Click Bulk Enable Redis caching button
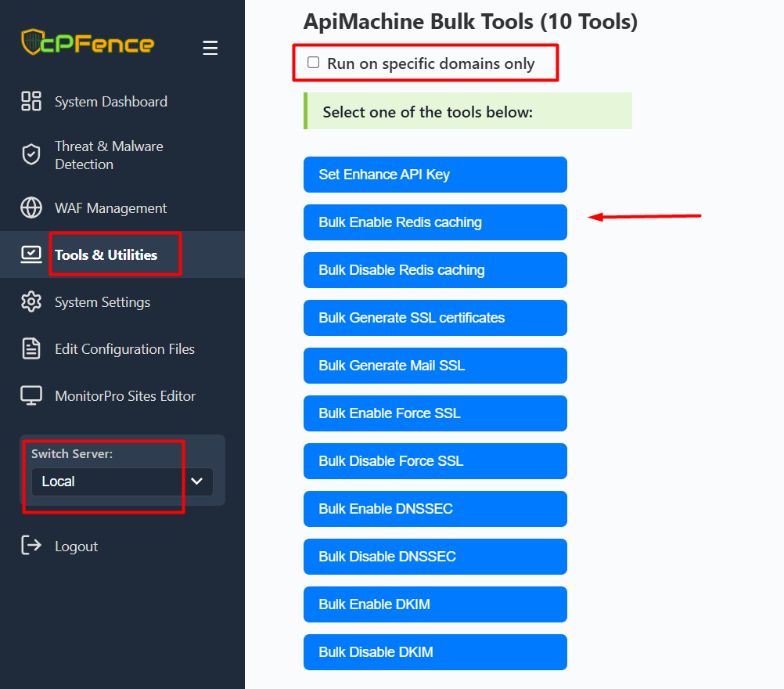 435,222
